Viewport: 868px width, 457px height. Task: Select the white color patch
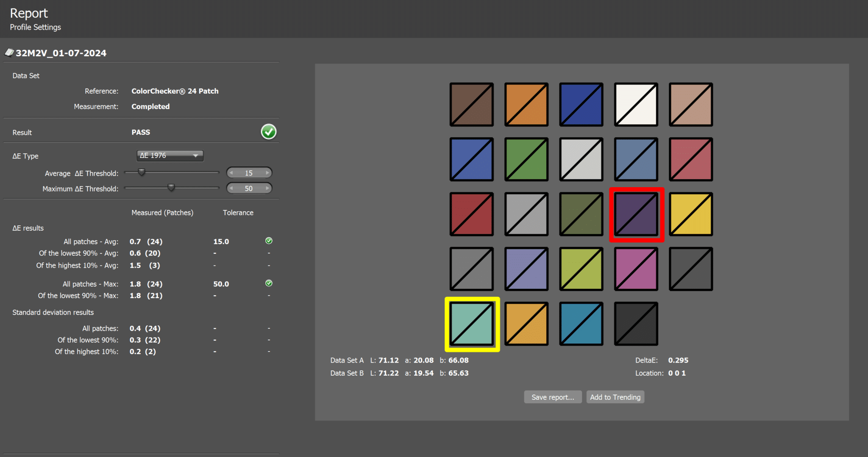[x=636, y=105]
